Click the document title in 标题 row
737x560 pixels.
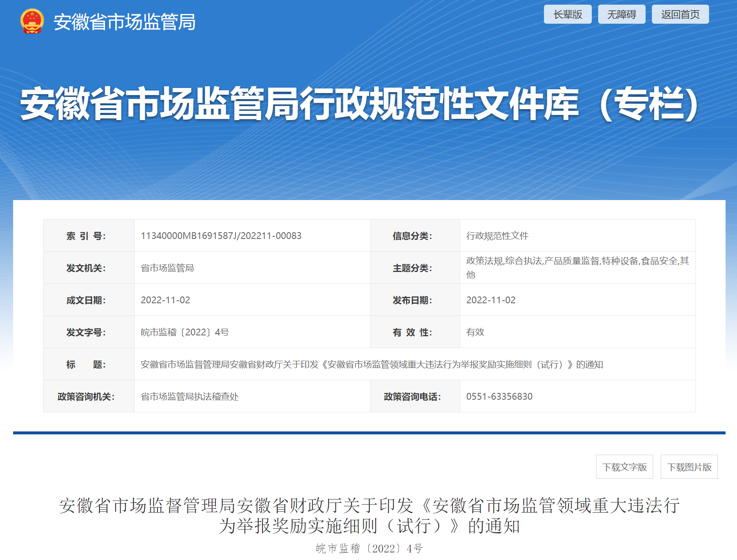tap(372, 364)
